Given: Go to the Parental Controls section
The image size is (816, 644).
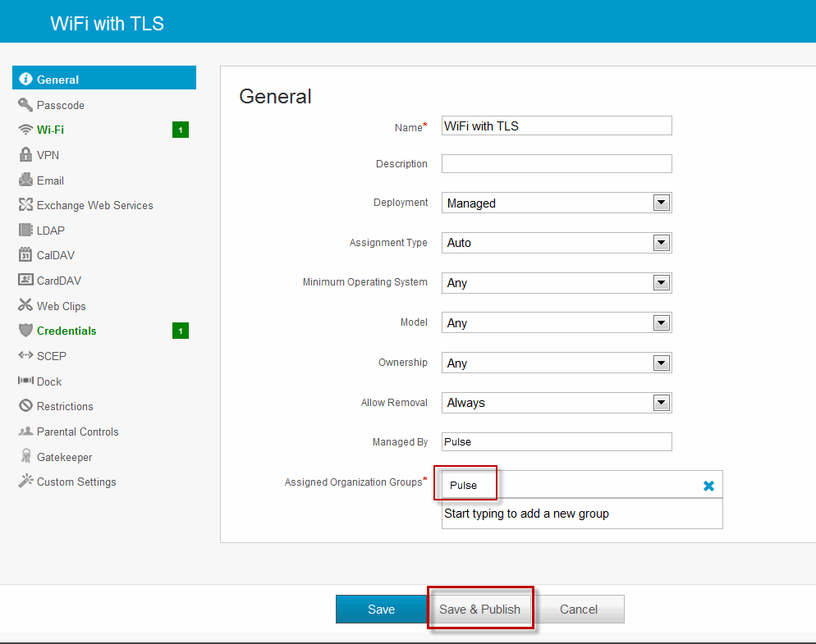Looking at the screenshot, I should click(77, 432).
